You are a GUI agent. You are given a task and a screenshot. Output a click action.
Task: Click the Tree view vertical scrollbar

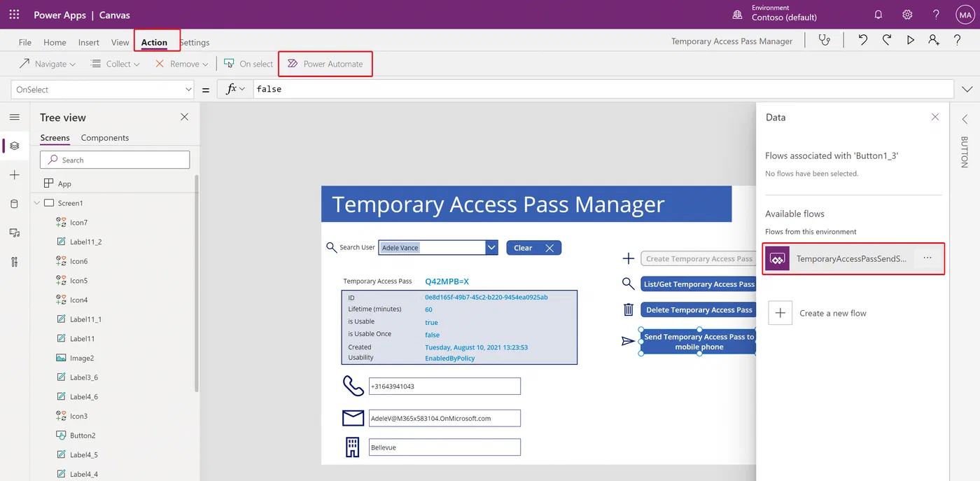point(196,284)
